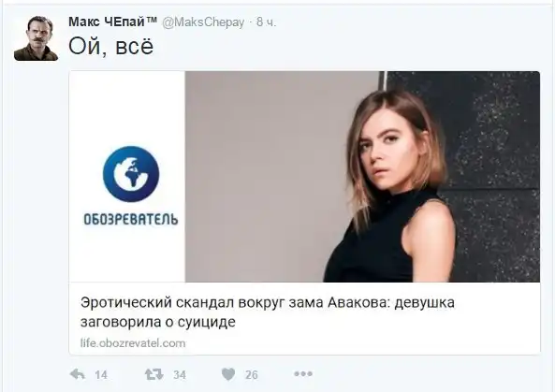Click the reply count 14
Screen dimensions: 555x392
point(101,374)
